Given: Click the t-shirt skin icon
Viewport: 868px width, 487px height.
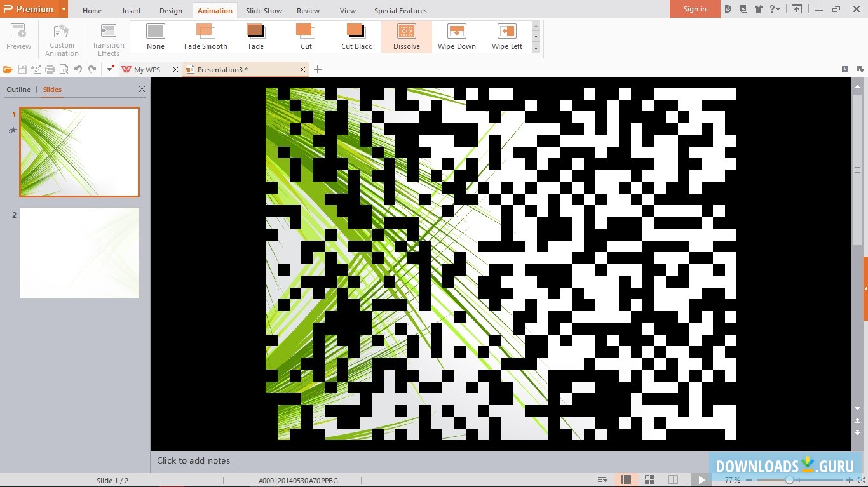Looking at the screenshot, I should pos(759,9).
